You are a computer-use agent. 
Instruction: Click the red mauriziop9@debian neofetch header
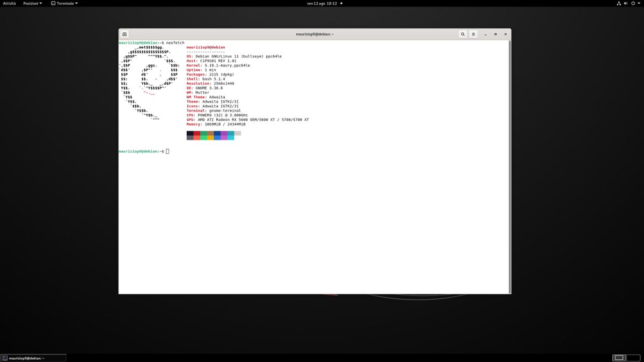pos(206,47)
